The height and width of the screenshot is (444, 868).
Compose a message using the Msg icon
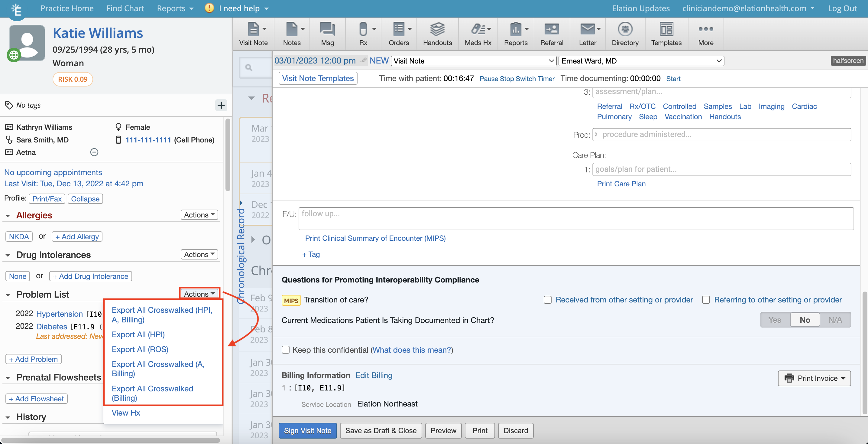[x=326, y=33]
